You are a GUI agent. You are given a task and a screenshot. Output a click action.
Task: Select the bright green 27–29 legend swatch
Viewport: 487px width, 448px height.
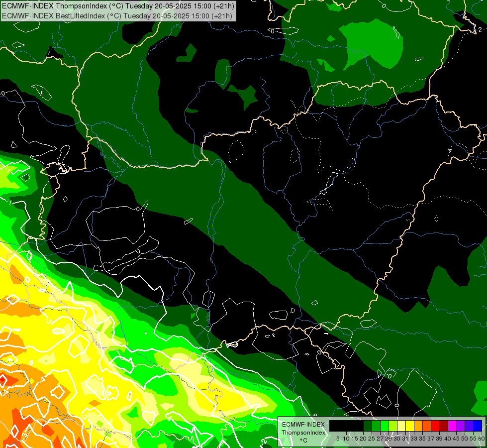click(x=385, y=426)
